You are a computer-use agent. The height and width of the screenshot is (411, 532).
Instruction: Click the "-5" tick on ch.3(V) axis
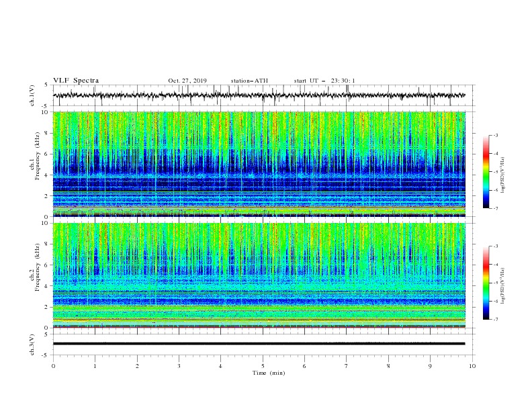point(45,355)
